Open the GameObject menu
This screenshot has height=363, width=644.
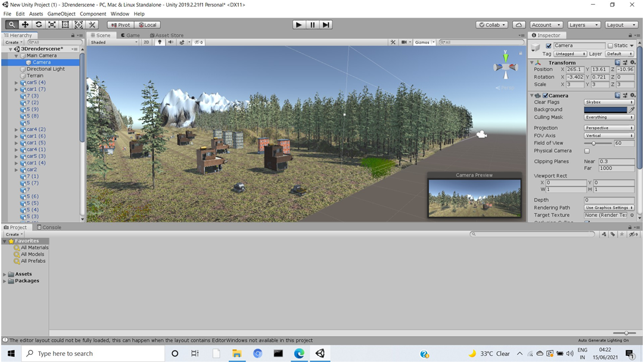click(61, 14)
